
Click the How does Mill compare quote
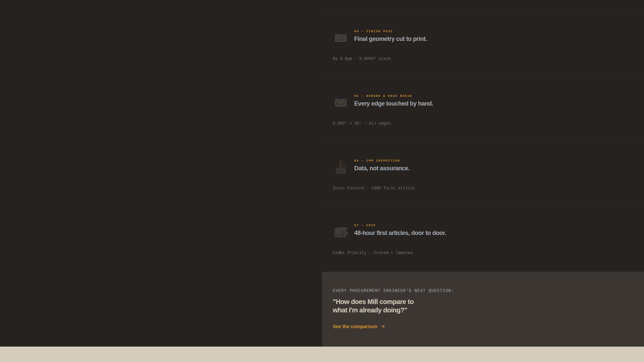pyautogui.click(x=373, y=306)
